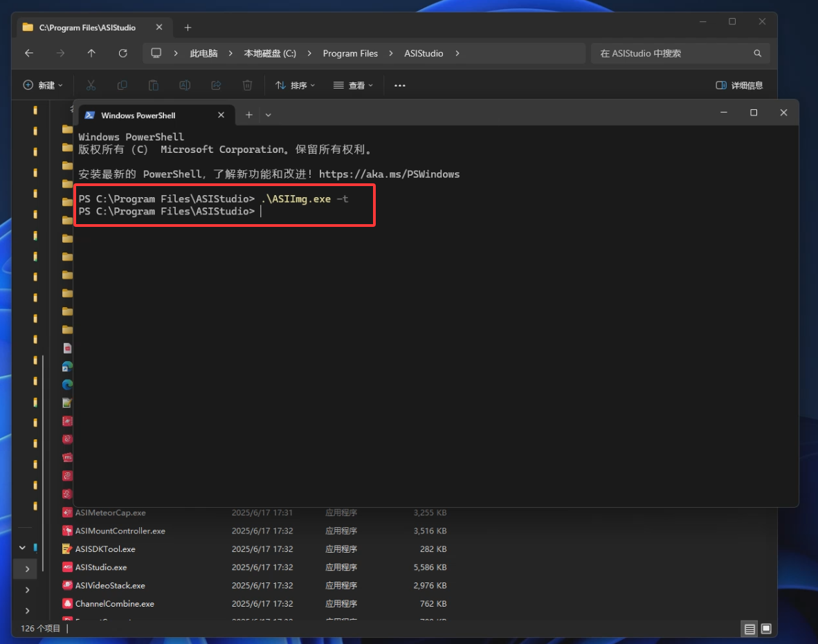Click the This PC monitor icon in address bar
Viewport: 818px width, 644px height.
pyautogui.click(x=156, y=53)
